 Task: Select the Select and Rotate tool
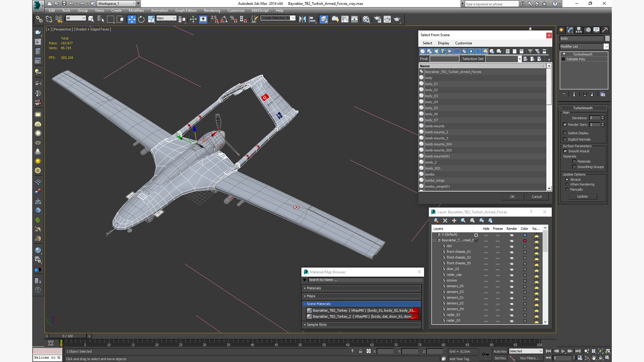click(141, 19)
